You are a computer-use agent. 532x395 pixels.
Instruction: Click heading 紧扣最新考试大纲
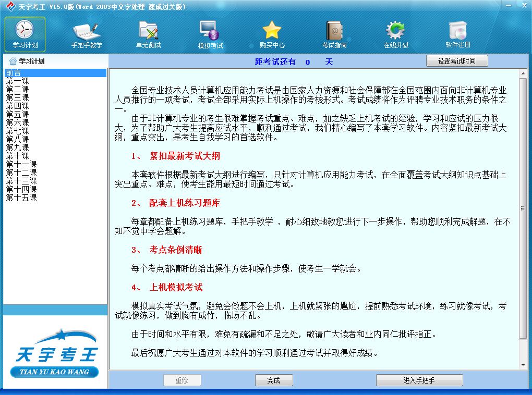[185, 156]
